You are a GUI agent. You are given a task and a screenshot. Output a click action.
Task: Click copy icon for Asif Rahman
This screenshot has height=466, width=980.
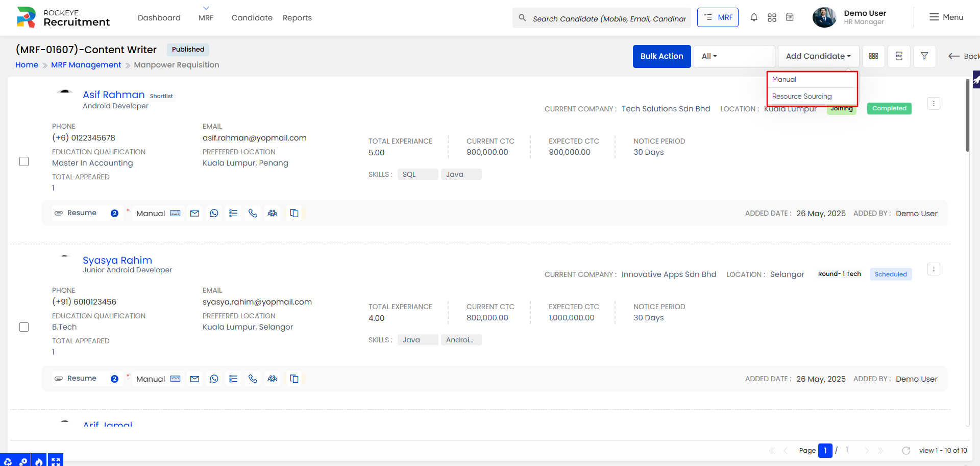pos(294,213)
